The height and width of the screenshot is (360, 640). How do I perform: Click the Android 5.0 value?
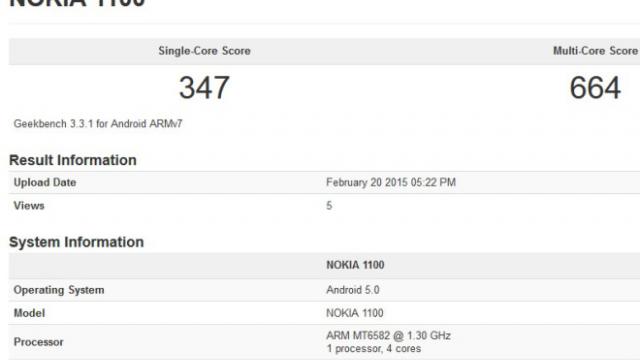tap(353, 290)
